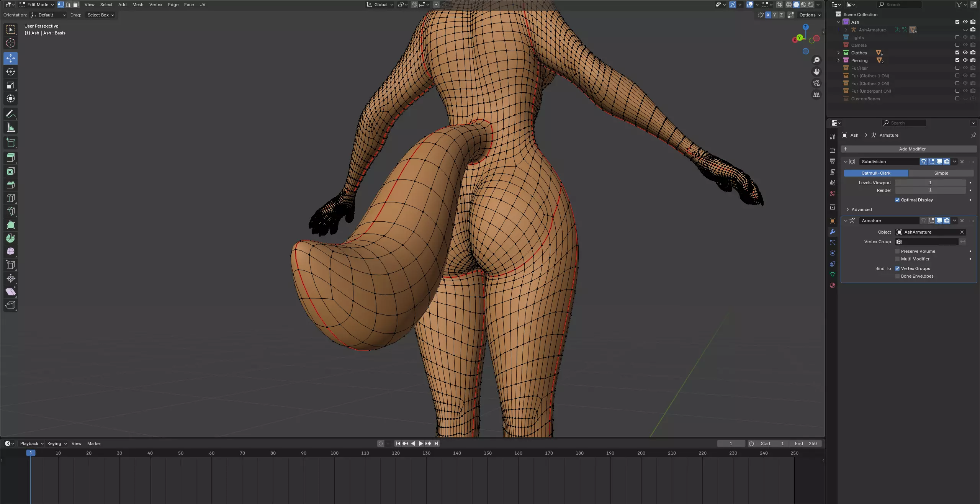This screenshot has width=980, height=504.
Task: Select the Inset Faces tool
Action: point(11,171)
